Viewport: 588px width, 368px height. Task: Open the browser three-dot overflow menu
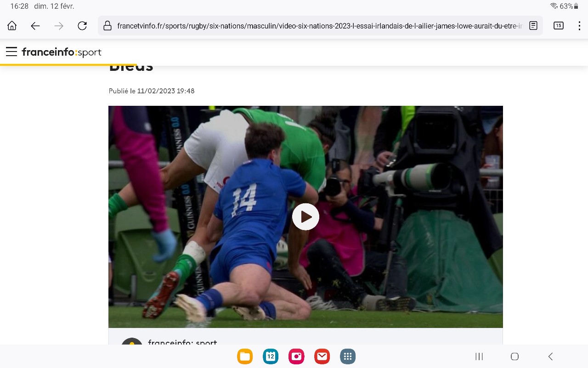pos(579,26)
